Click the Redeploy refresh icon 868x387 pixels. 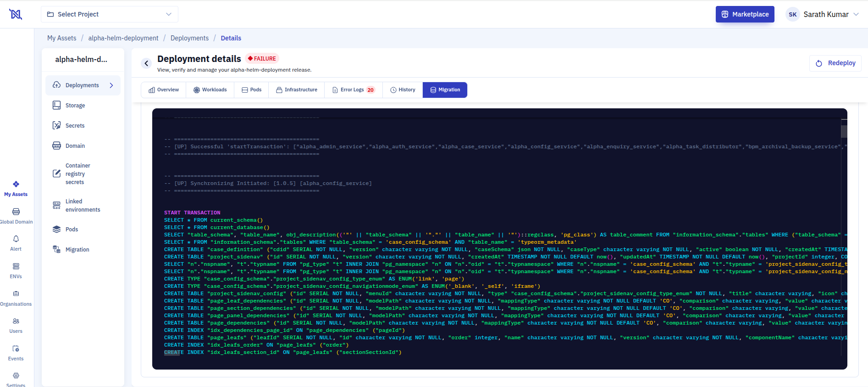pyautogui.click(x=819, y=63)
